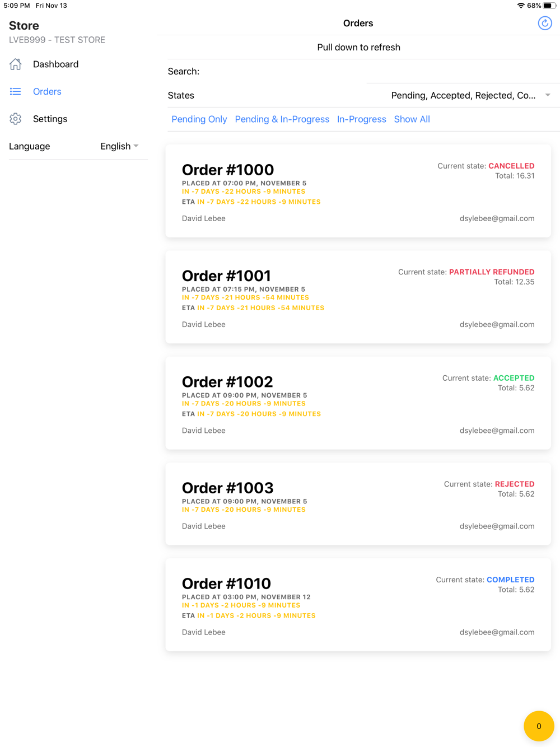
Task: Click the Settings gear icon
Action: (x=16, y=119)
